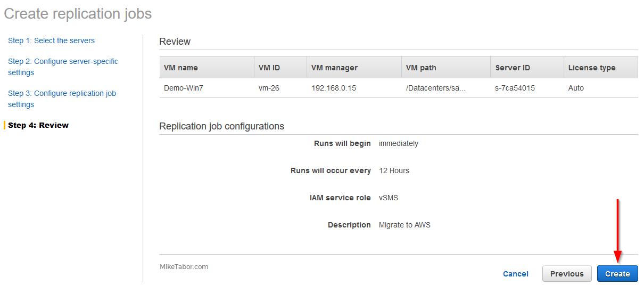The width and height of the screenshot is (644, 285).
Task: Click the Description label
Action: coord(349,225)
